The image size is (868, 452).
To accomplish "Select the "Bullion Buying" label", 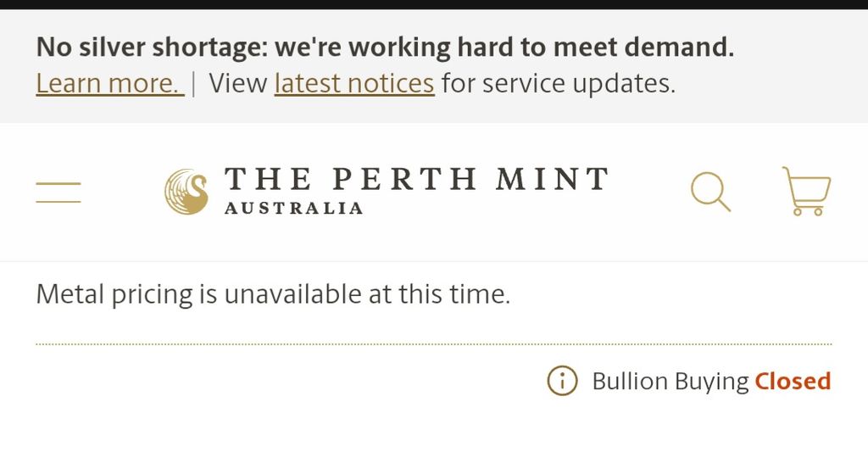I will tap(670, 381).
